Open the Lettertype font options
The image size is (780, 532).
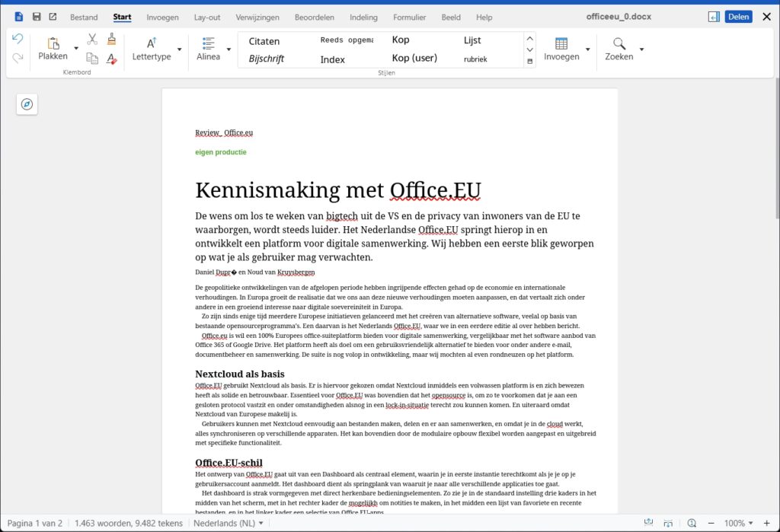coord(152,49)
